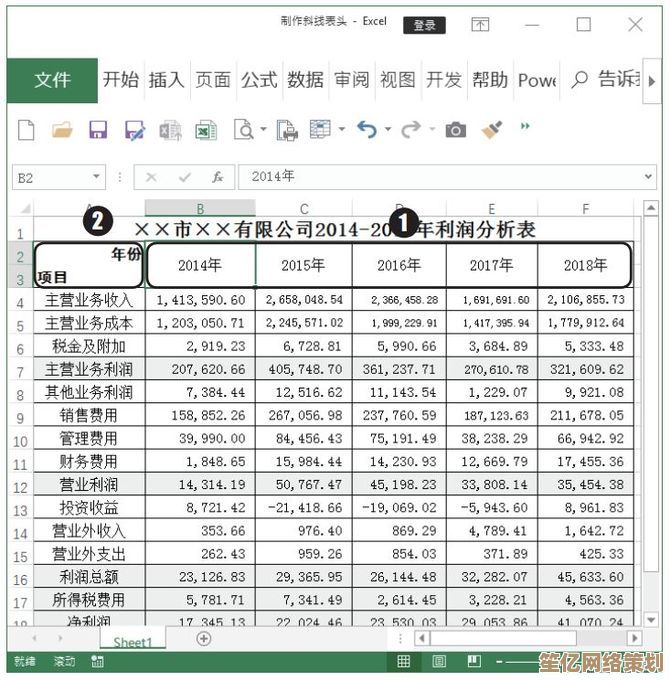Click cell 利润总额
The height and width of the screenshot is (681, 670).
coord(89,577)
